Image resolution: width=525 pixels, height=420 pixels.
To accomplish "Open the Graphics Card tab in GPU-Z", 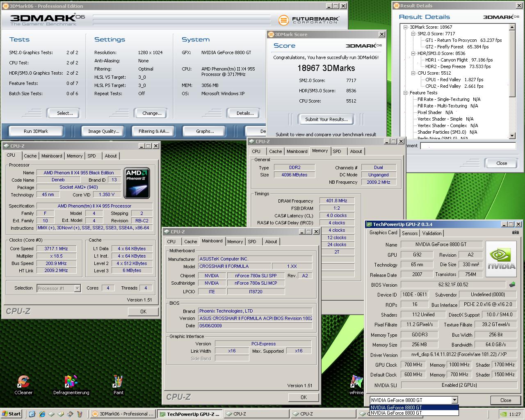I will click(x=383, y=233).
